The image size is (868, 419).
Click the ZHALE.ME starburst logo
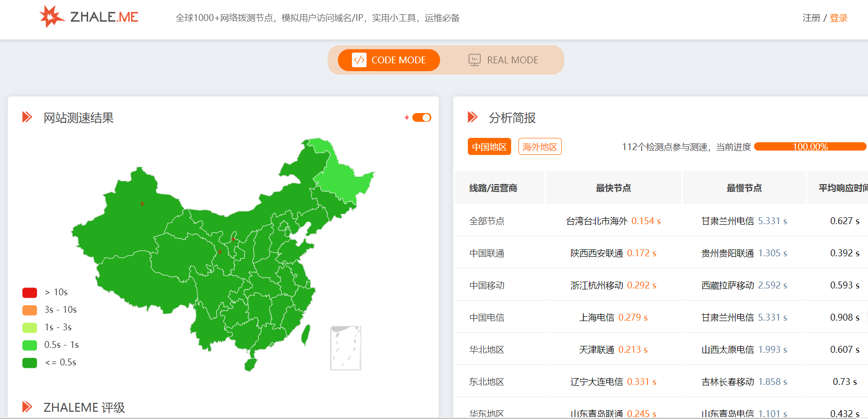(x=51, y=17)
